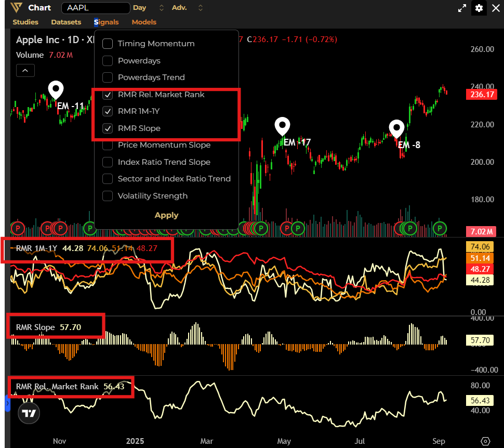Uncheck the RMR Slope signal
The height and width of the screenshot is (448, 504).
pyautogui.click(x=108, y=128)
